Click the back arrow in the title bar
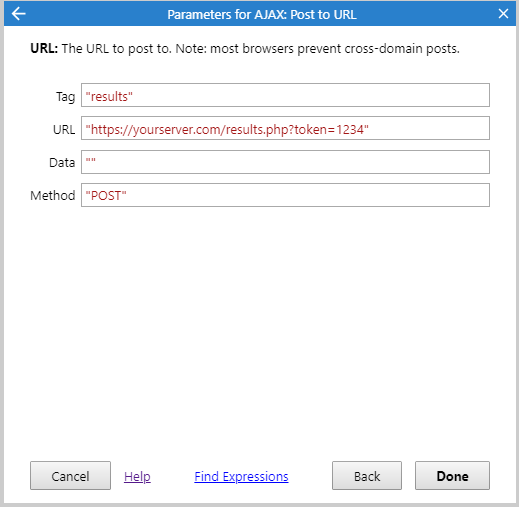This screenshot has width=519, height=507. 18,14
